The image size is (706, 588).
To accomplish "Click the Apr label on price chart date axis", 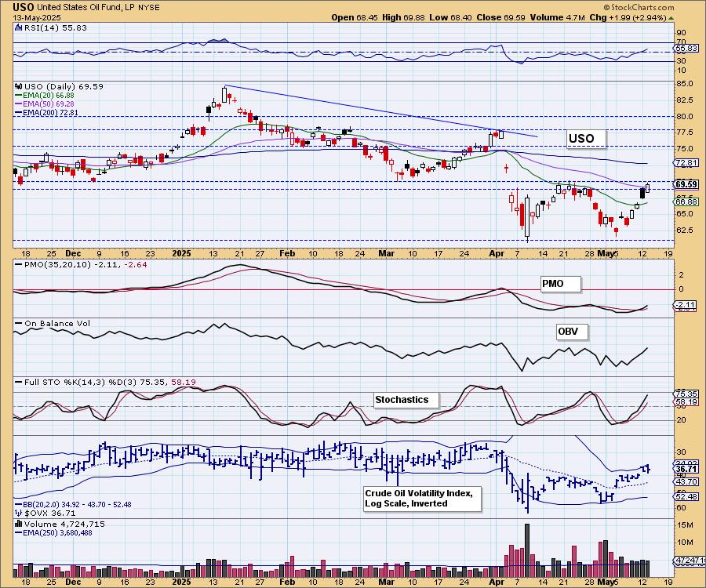I will (497, 253).
